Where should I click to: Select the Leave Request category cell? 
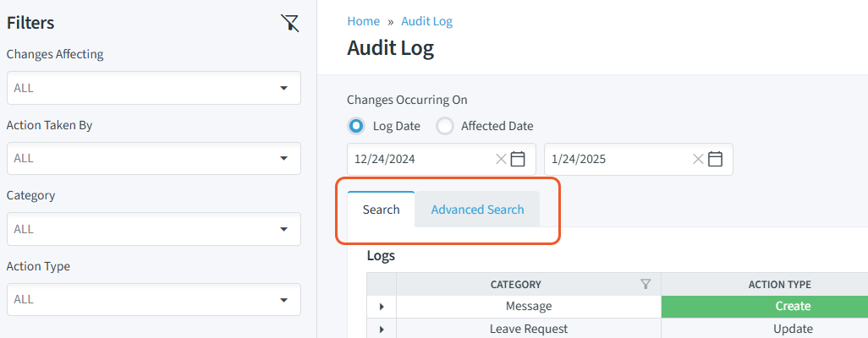coord(529,330)
